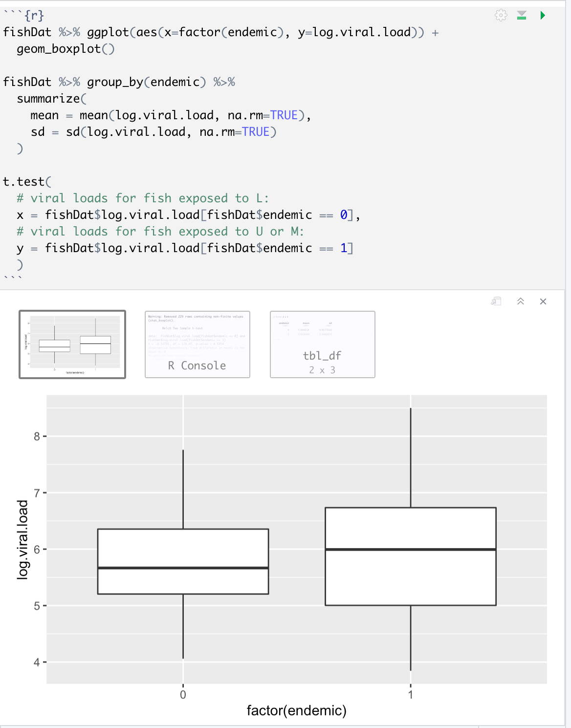Clear the chunk output with the X icon

[543, 302]
